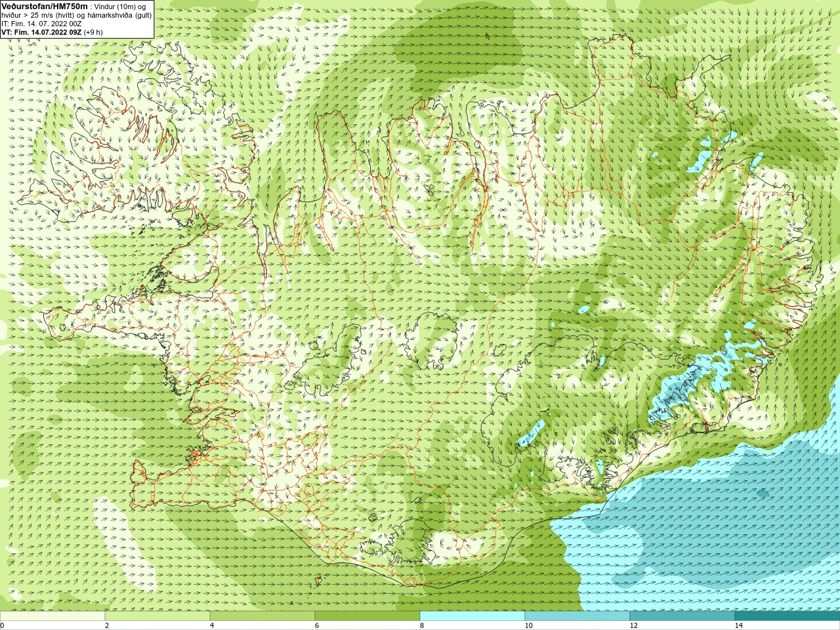The height and width of the screenshot is (630, 840).
Task: Click the scale label '0'
Action: pyautogui.click(x=2, y=625)
